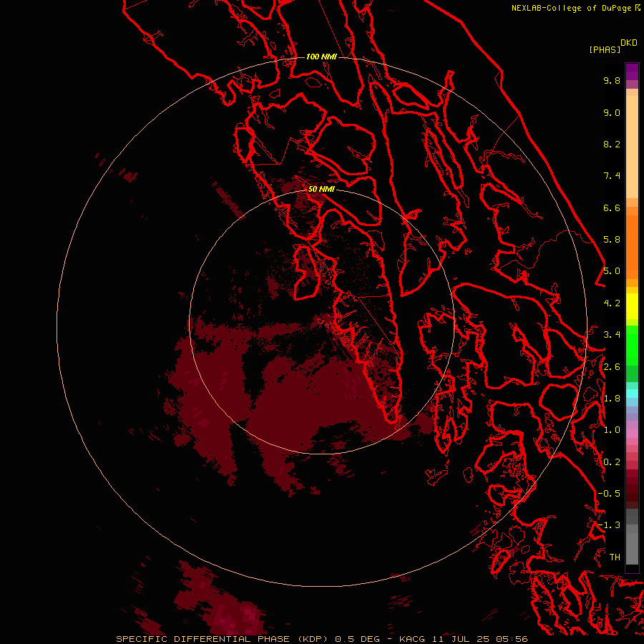Viewport: 644px width, 644px height.
Task: Click the 9.8 value on color scale
Action: (612, 80)
